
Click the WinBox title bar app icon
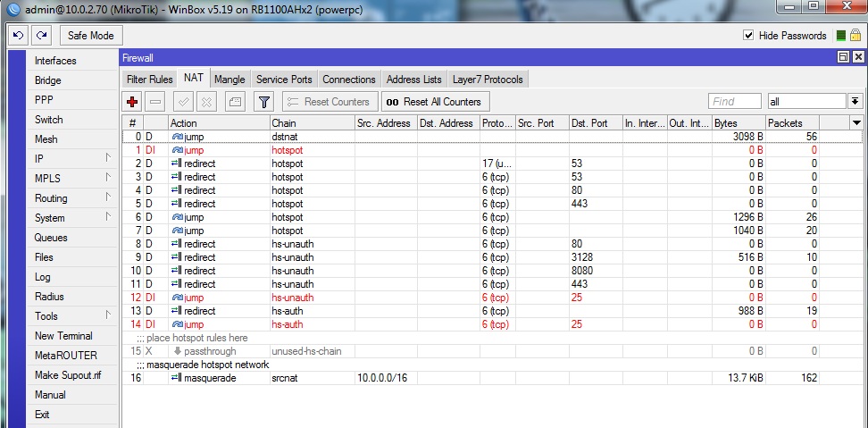click(x=15, y=8)
